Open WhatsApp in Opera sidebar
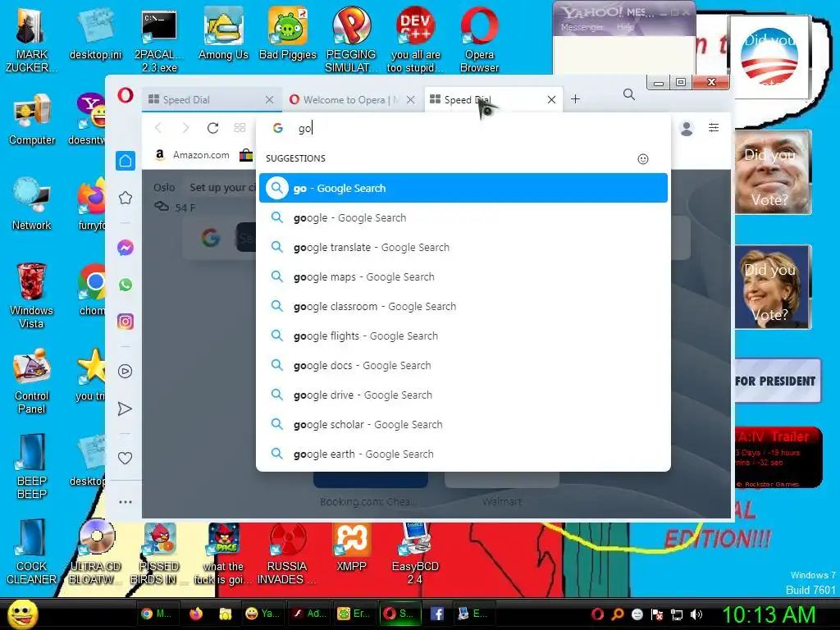This screenshot has width=840, height=630. click(x=126, y=285)
